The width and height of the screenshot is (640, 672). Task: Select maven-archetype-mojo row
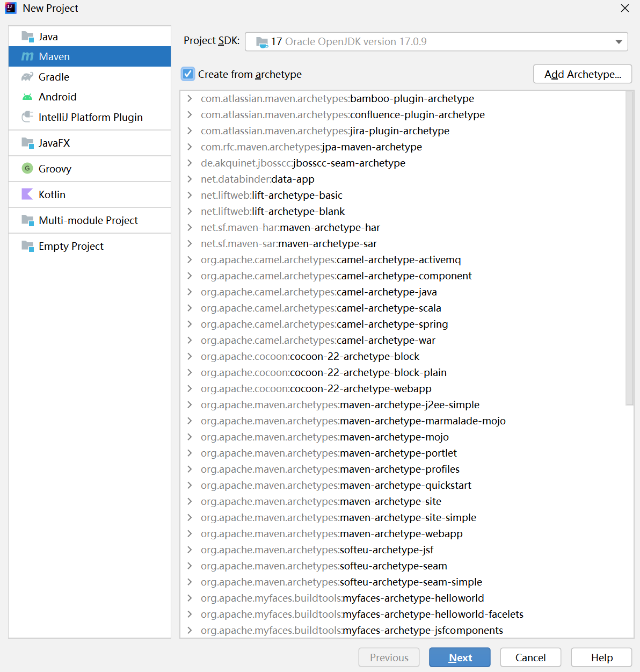click(403, 437)
